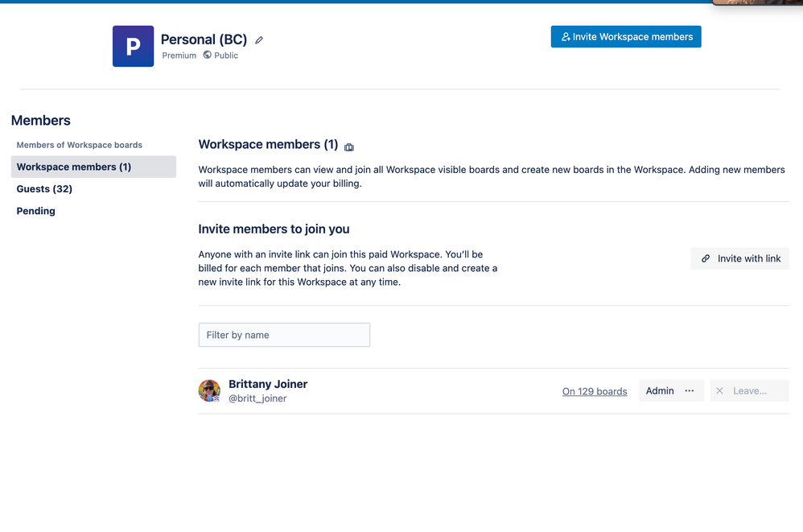Click the Personal (BC) workspace logo
This screenshot has width=803, height=532.
click(133, 46)
